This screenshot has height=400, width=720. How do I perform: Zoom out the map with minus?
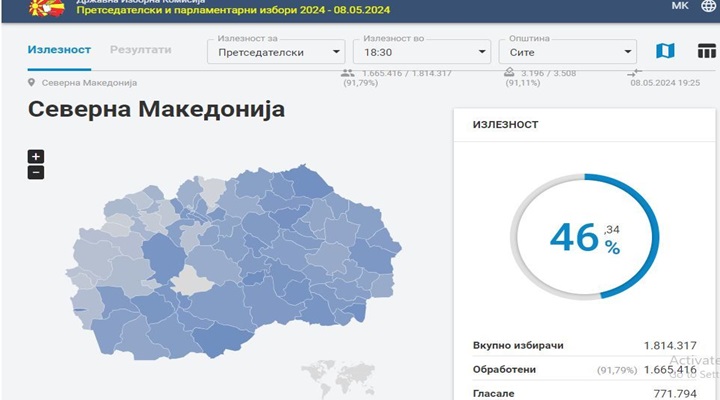36,172
